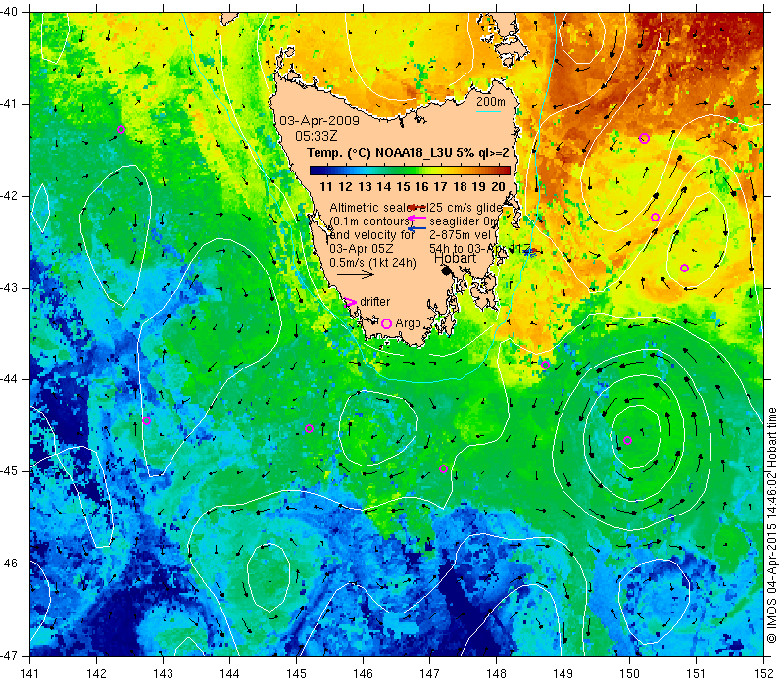Click the "05:33Z" time text
The height and width of the screenshot is (686, 784).
coord(316,136)
